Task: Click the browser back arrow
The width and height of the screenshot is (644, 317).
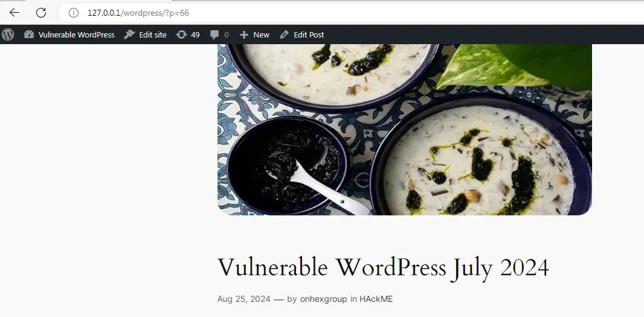Action: (x=14, y=13)
